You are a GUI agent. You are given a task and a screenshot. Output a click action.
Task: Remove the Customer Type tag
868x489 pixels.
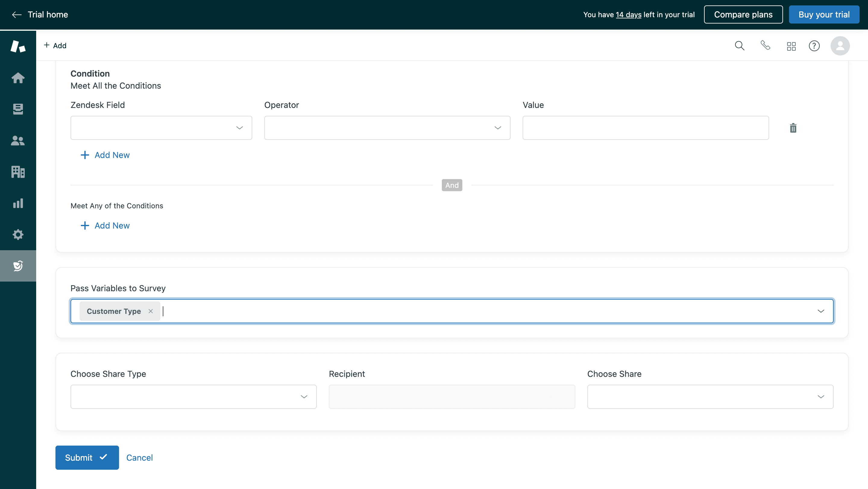pyautogui.click(x=151, y=311)
